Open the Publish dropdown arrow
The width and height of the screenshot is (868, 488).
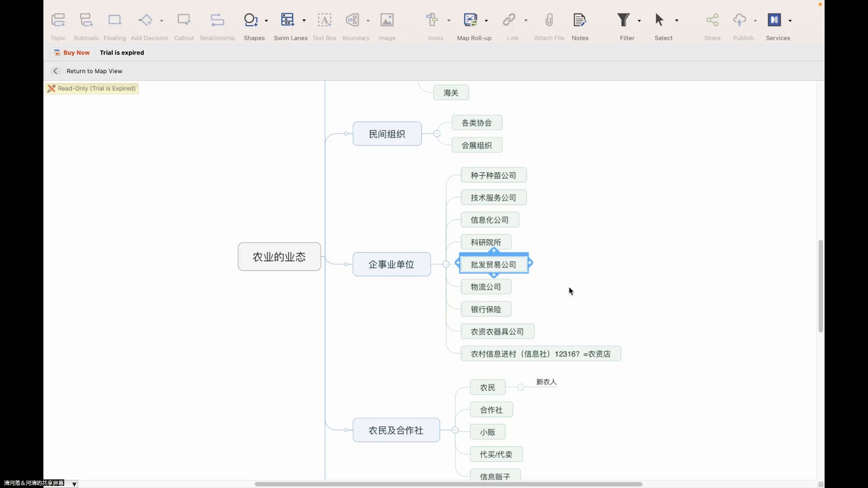[x=755, y=21]
